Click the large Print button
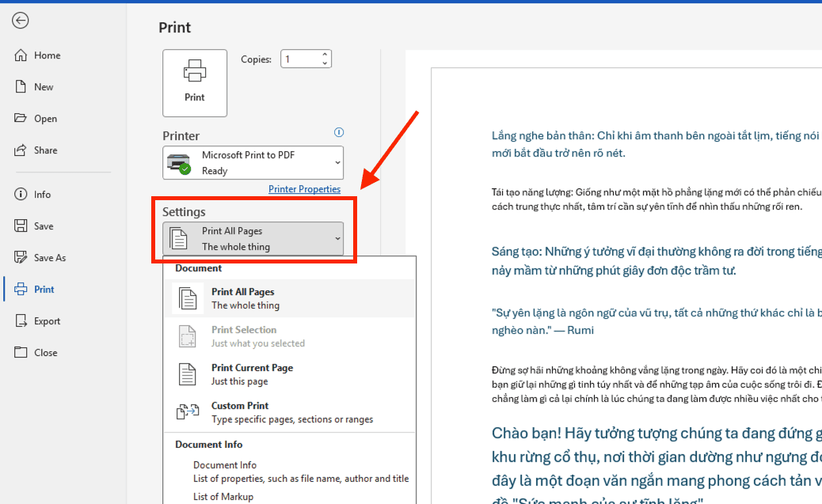 click(195, 83)
